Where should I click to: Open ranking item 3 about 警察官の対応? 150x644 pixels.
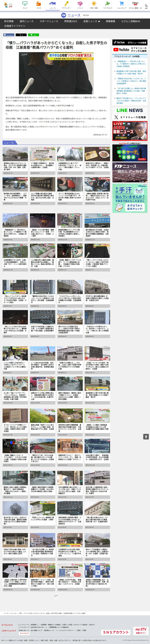click(x=131, y=81)
